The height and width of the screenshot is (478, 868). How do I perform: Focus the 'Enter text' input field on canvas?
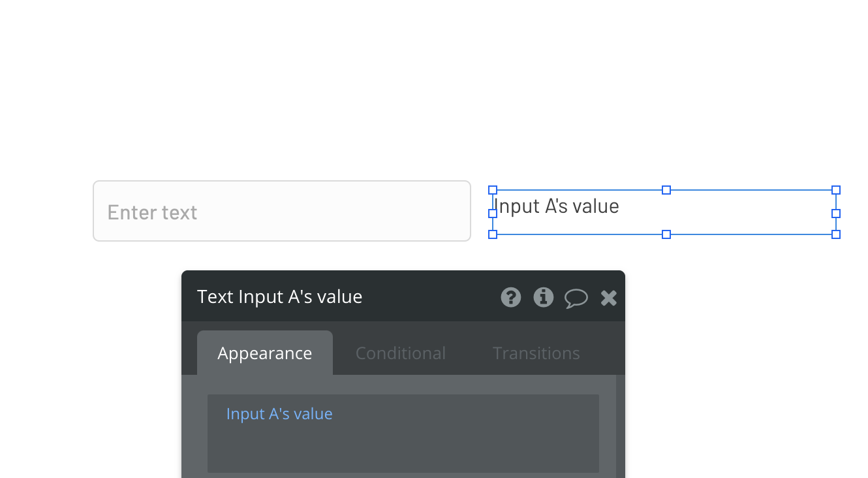tap(282, 211)
